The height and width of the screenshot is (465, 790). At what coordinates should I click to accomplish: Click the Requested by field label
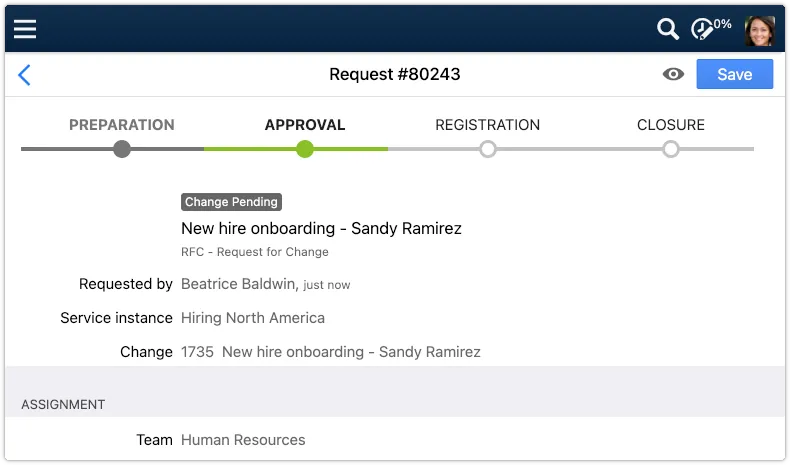pyautogui.click(x=126, y=284)
